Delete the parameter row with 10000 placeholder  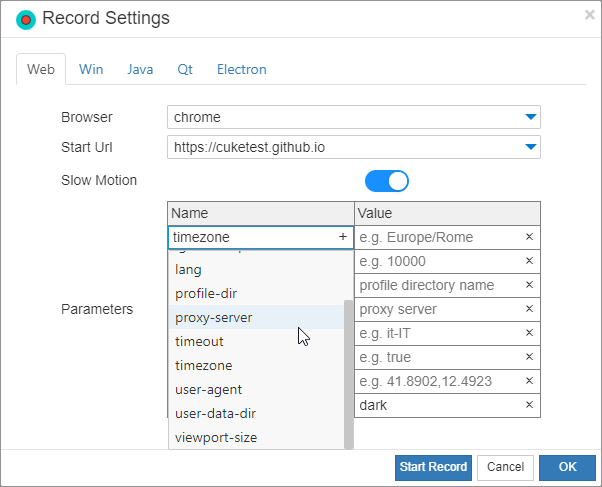click(x=529, y=261)
